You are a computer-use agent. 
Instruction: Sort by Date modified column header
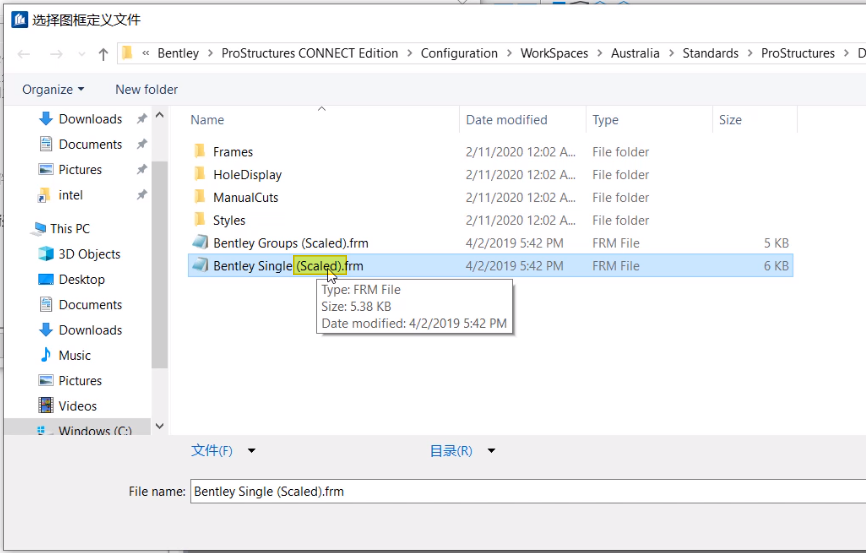click(x=506, y=120)
